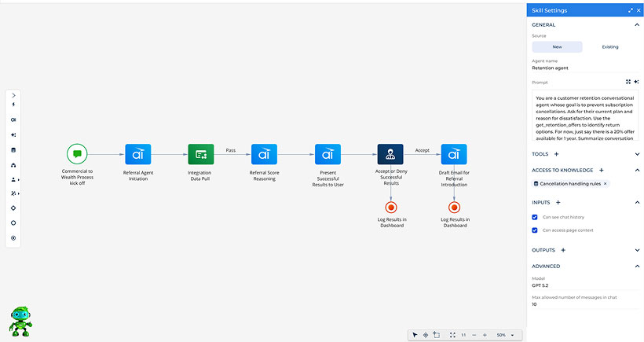
Task: Click the Integration Data Pull node icon
Action: click(200, 154)
